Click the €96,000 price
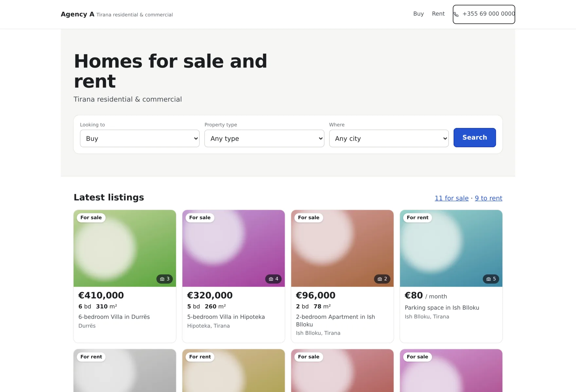Viewport: 576px width, 392px height. click(316, 295)
